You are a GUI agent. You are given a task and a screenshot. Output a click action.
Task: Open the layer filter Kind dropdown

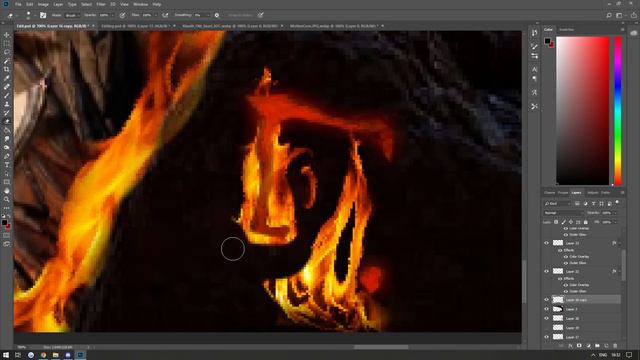click(x=558, y=203)
